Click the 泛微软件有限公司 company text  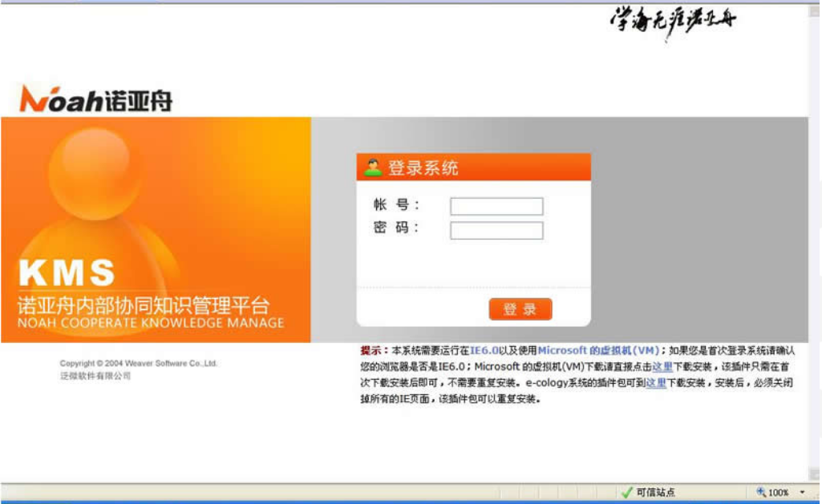(x=95, y=376)
